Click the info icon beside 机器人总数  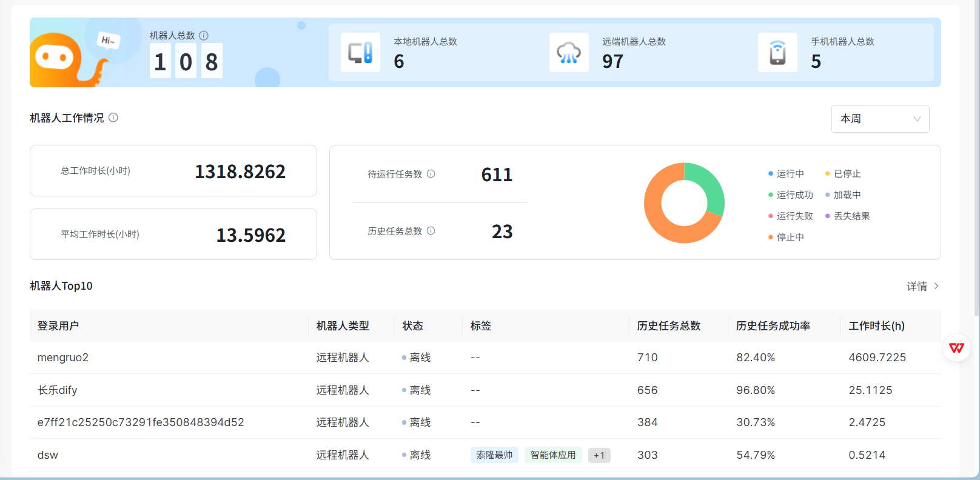click(x=204, y=36)
